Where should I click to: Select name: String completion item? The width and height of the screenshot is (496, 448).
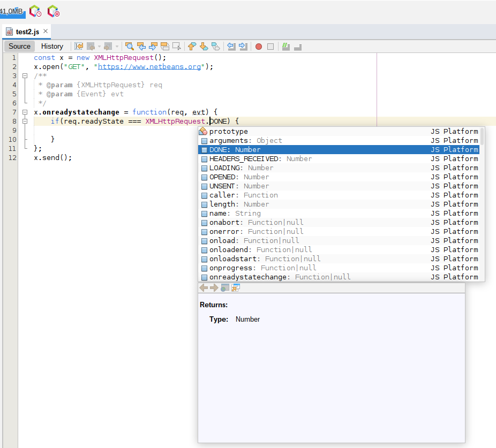click(339, 214)
